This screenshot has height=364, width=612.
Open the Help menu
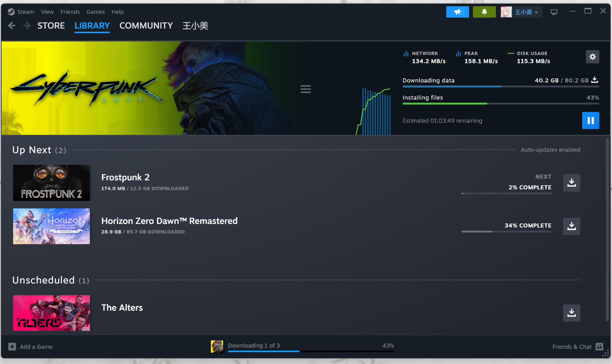click(118, 12)
